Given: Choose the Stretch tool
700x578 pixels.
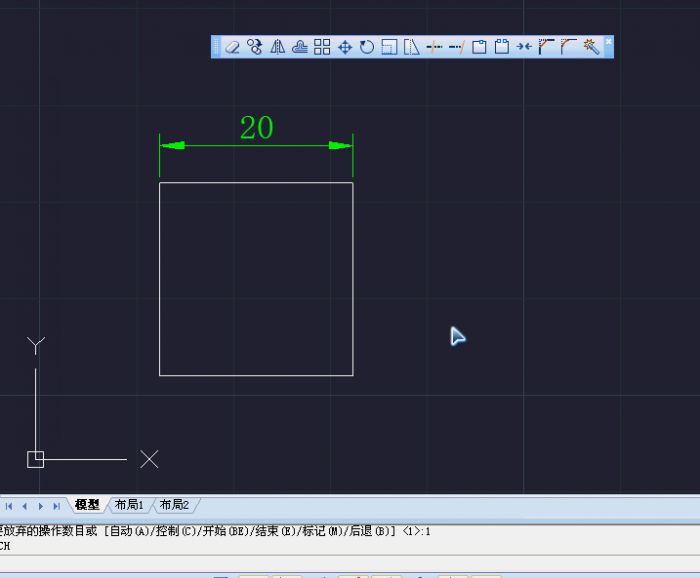Looking at the screenshot, I should tap(411, 47).
